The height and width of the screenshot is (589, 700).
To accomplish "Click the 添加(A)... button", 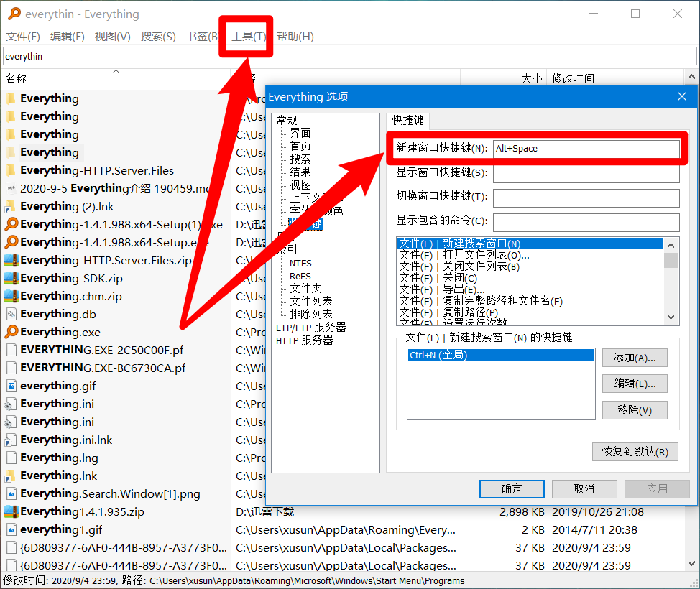I will point(635,358).
